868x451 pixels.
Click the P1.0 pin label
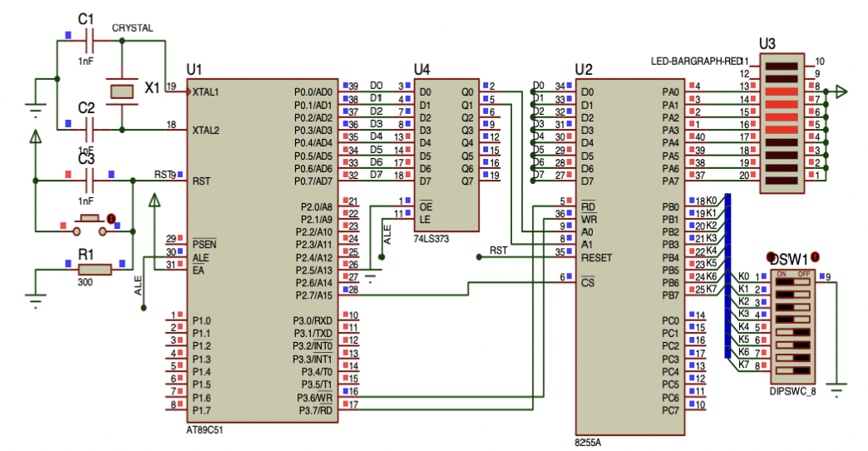[201, 321]
